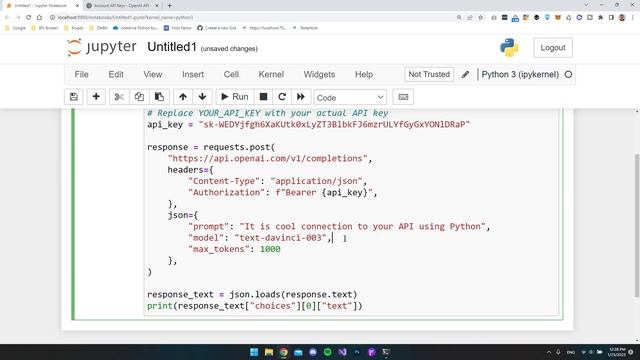Click the pencil edit mode icon
640x360 pixels.
465,75
